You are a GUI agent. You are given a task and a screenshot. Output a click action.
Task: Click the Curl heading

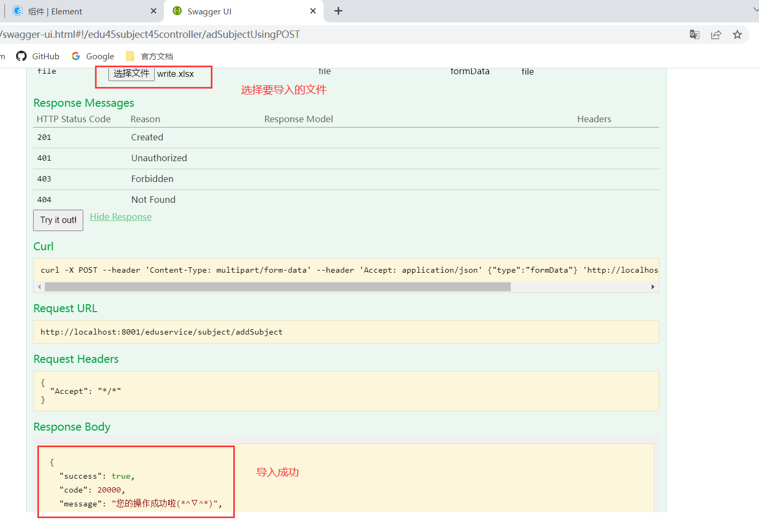[43, 247]
